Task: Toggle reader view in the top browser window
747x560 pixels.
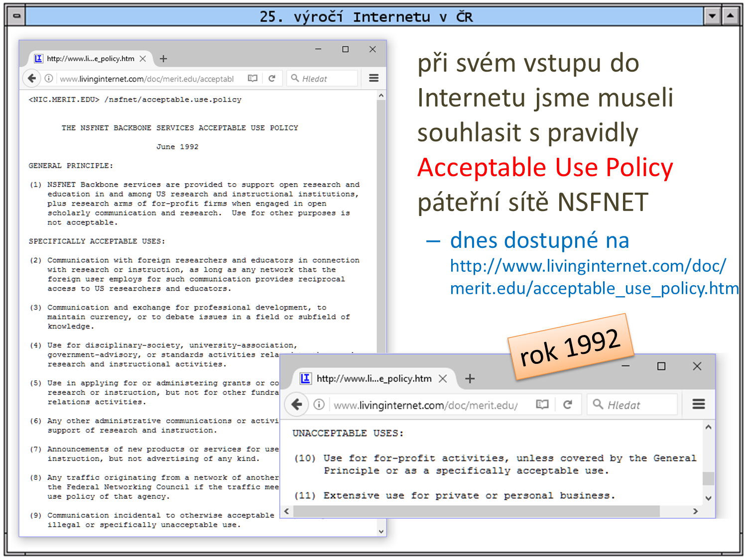Action: (x=252, y=78)
